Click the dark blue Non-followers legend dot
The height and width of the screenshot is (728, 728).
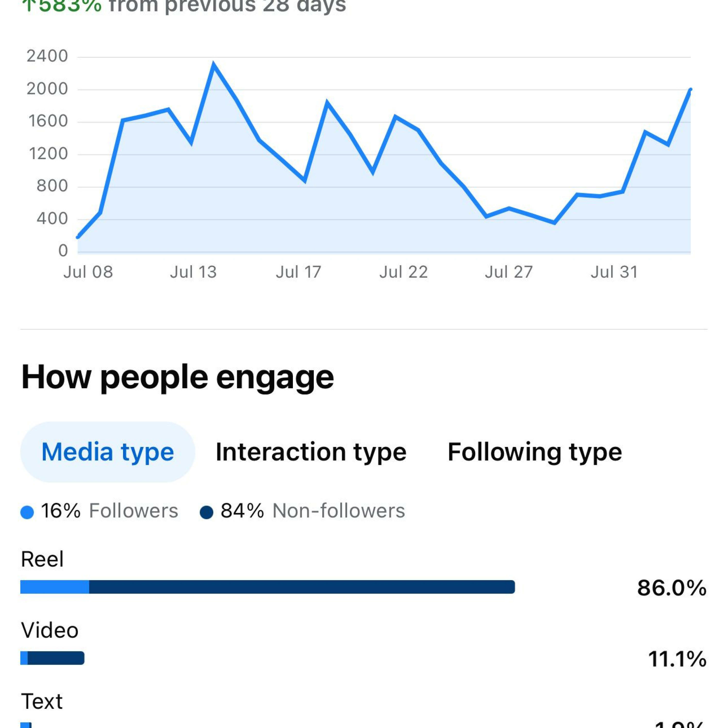click(207, 513)
